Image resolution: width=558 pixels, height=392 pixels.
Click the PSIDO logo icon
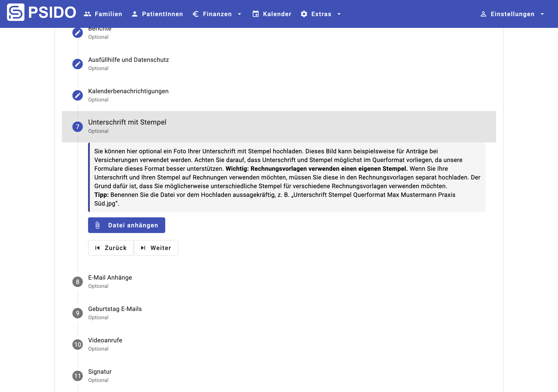(15, 12)
